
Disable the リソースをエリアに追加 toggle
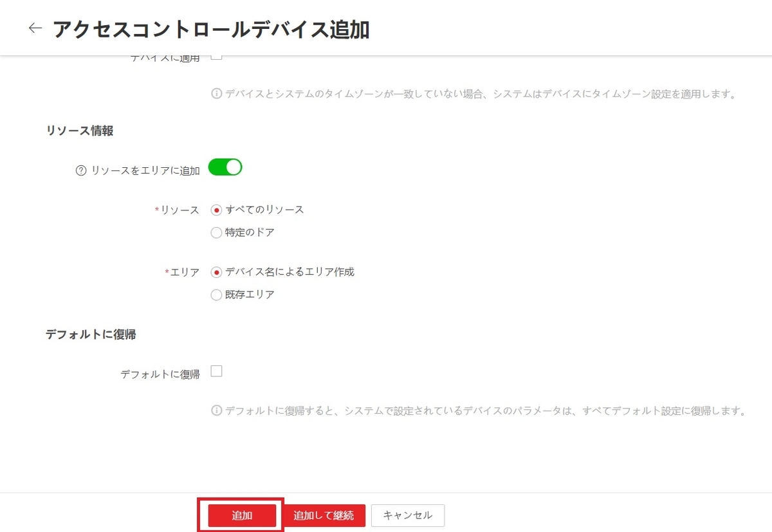pos(225,167)
